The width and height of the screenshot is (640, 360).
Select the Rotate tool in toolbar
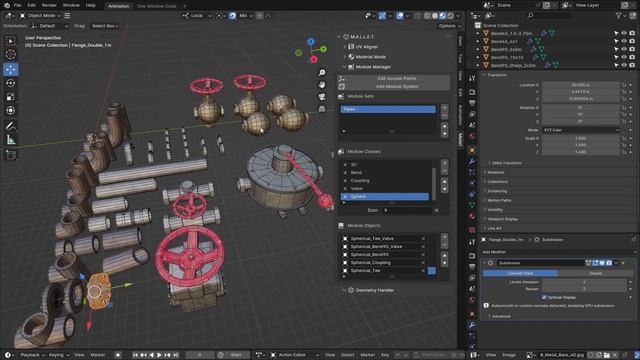11,83
